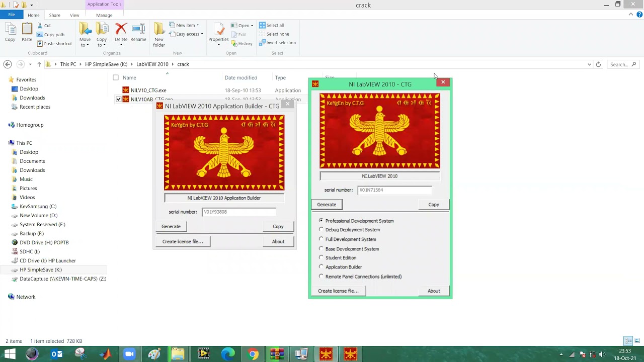Click Paste shortcut in the ribbon

54,44
